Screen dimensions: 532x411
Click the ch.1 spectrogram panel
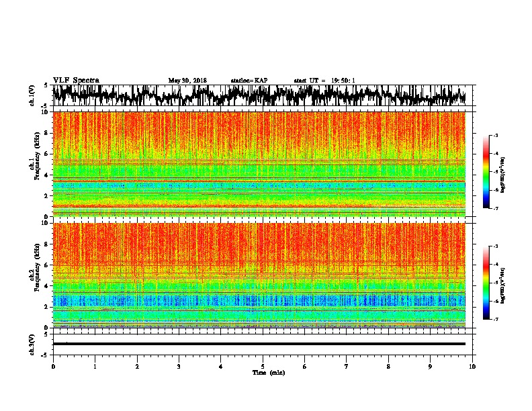[x=259, y=164]
